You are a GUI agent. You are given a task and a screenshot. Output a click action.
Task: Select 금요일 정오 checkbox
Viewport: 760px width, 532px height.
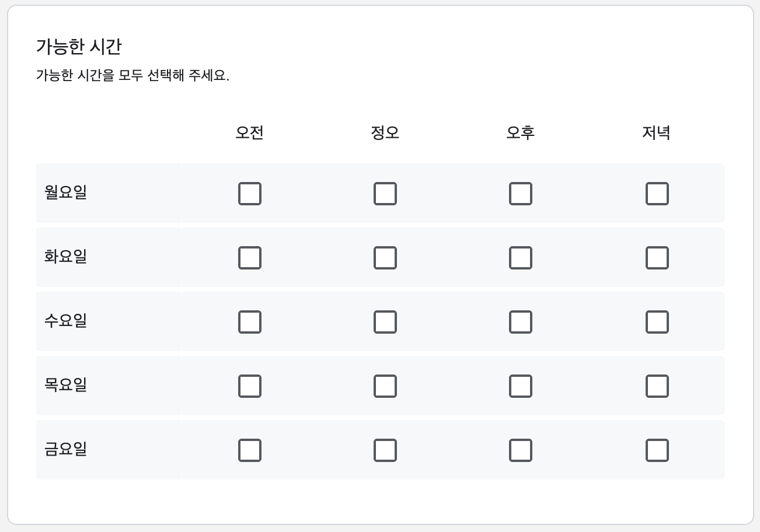tap(385, 450)
